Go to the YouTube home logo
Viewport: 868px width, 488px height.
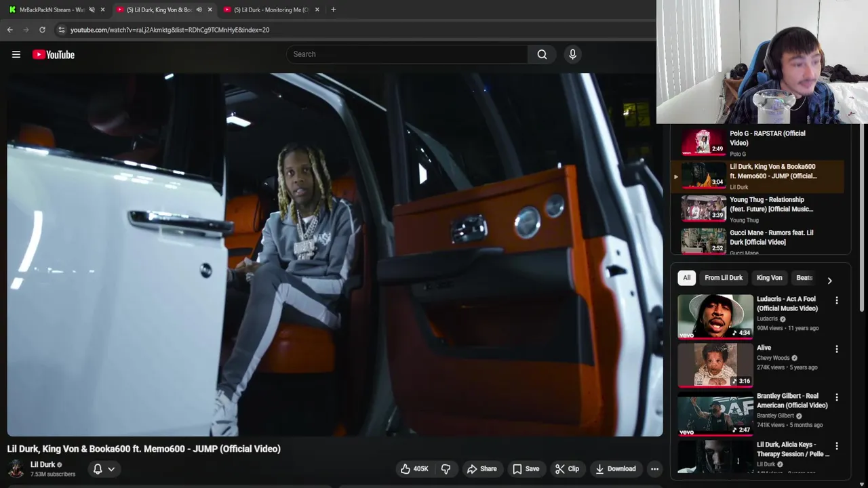54,55
